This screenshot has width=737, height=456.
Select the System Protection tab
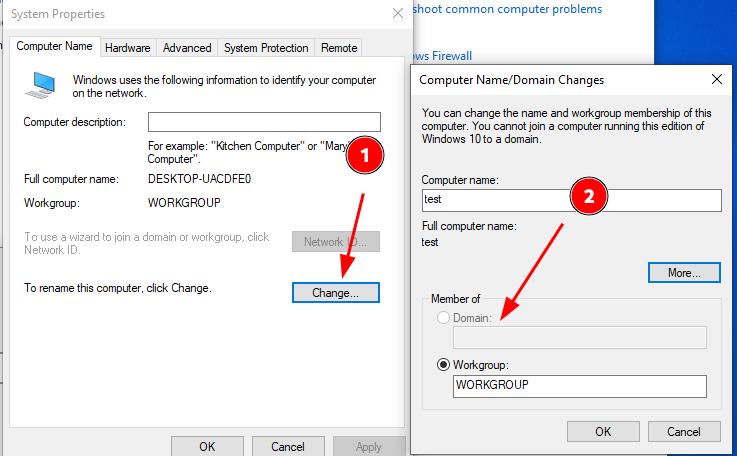point(266,48)
